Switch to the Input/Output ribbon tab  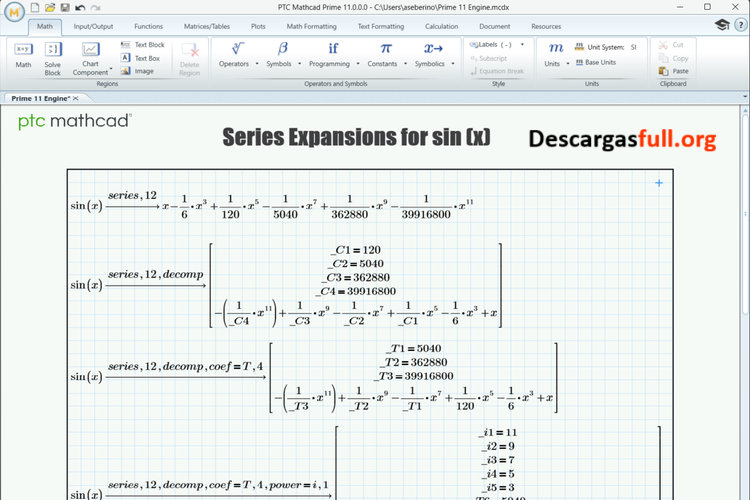[x=93, y=26]
